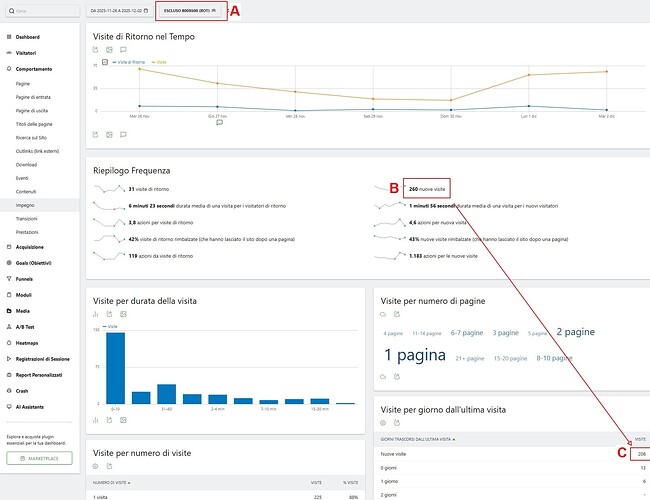Click the metrics picker icon beside the chart legend
The height and width of the screenshot is (500, 650).
coord(106,62)
